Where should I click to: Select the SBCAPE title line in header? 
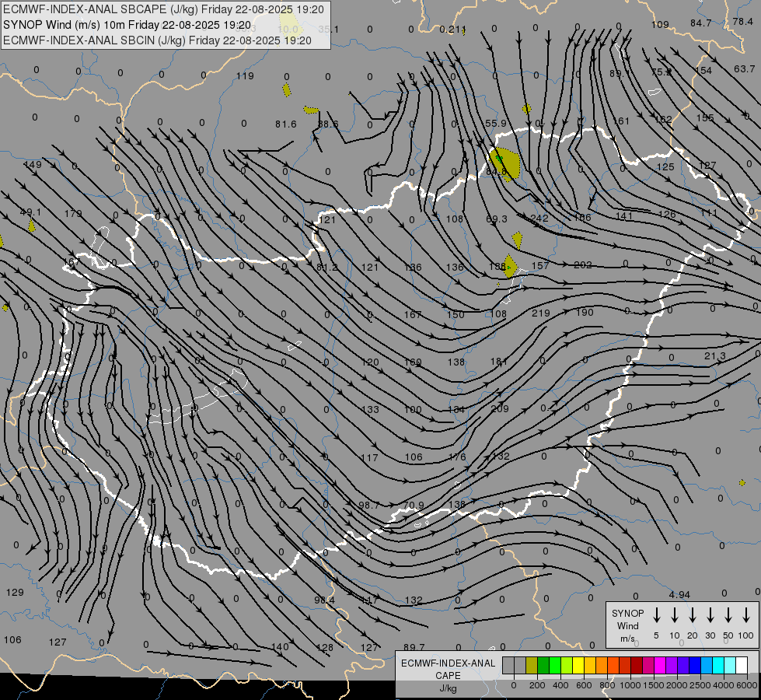point(163,9)
